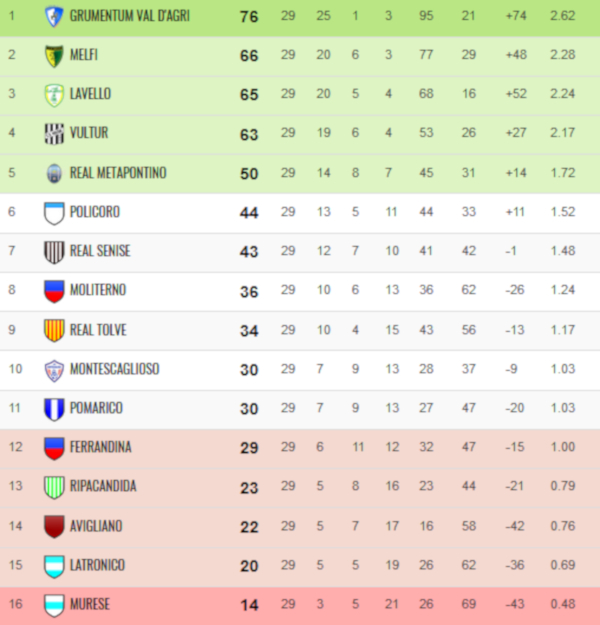Viewport: 600px width, 625px height.
Task: Click the Avigliano dark red shield
Action: (x=54, y=527)
